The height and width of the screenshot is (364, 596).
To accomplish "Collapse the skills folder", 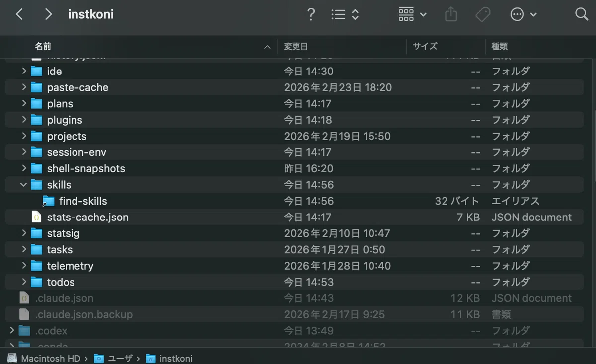I will [24, 185].
